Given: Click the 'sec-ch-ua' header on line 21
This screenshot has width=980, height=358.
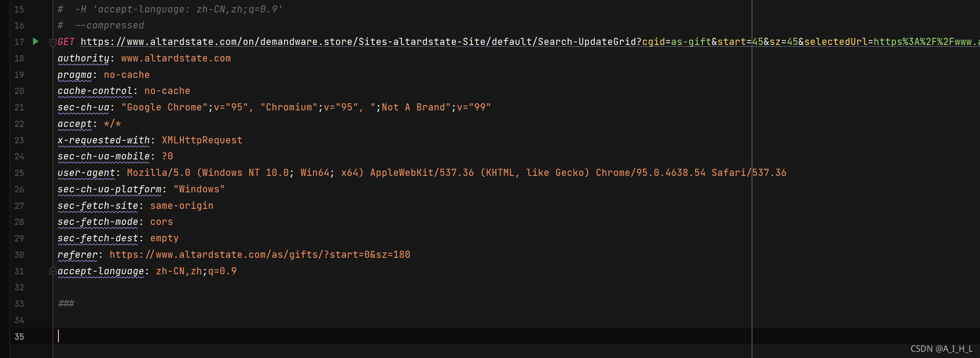Looking at the screenshot, I should [83, 107].
